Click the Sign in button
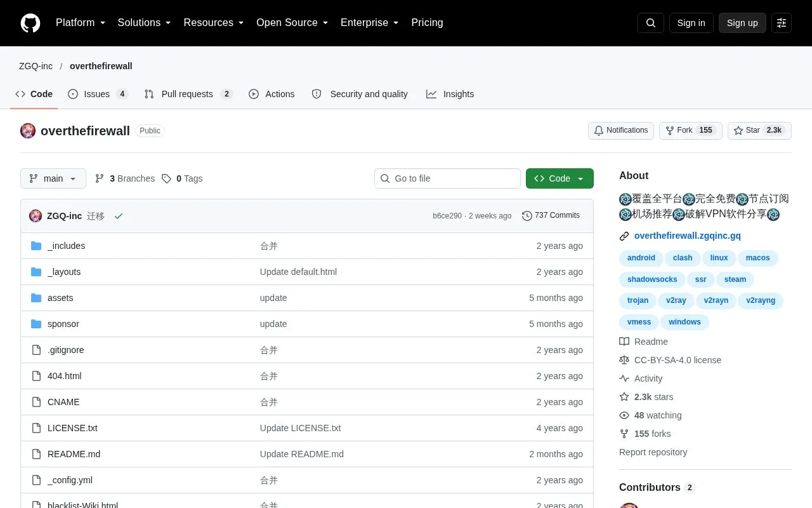812x508 pixels. tap(691, 23)
